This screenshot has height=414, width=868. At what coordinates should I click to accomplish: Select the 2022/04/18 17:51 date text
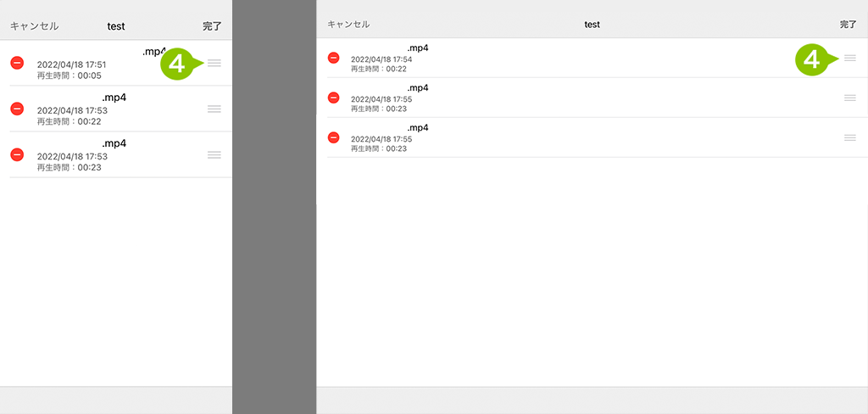[71, 64]
